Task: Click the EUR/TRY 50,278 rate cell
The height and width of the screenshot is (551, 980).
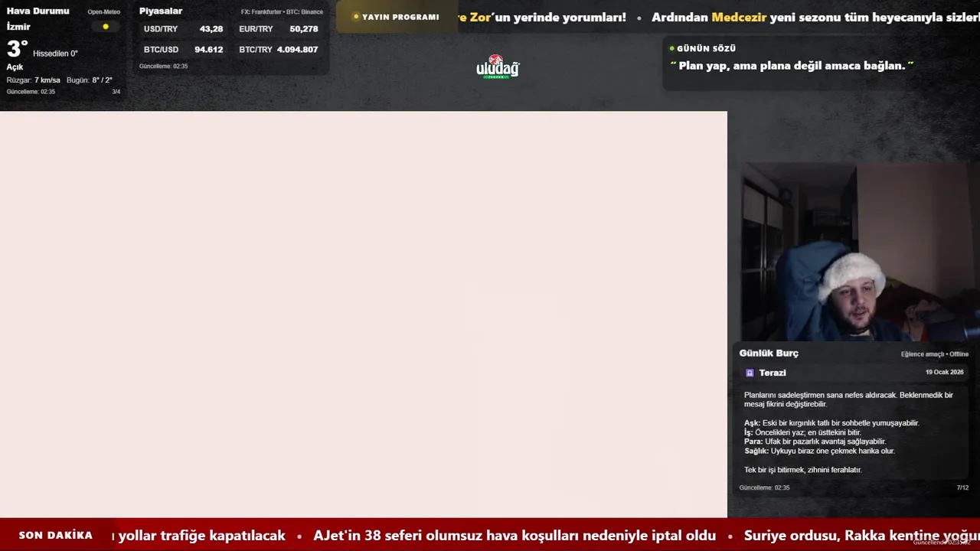Action: pyautogui.click(x=279, y=29)
